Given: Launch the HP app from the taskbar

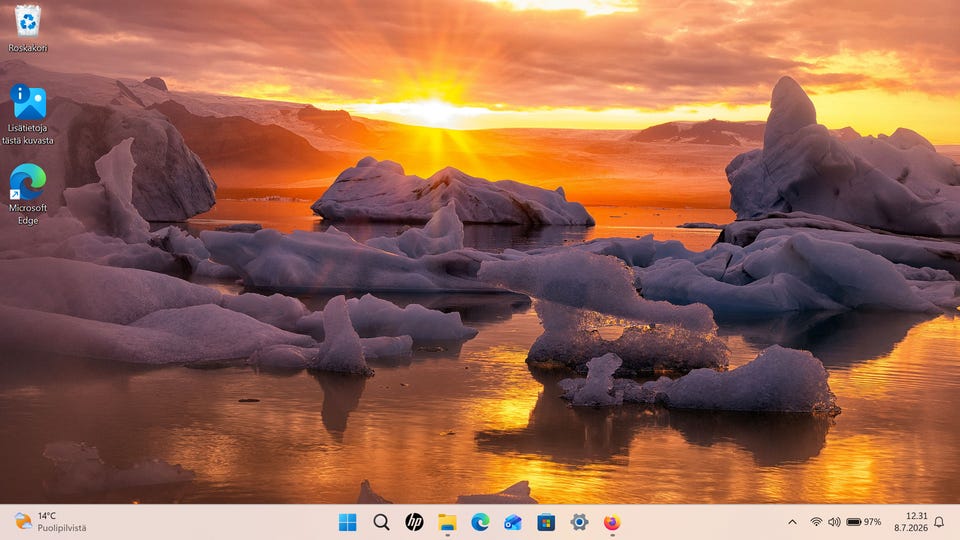Looking at the screenshot, I should [414, 522].
